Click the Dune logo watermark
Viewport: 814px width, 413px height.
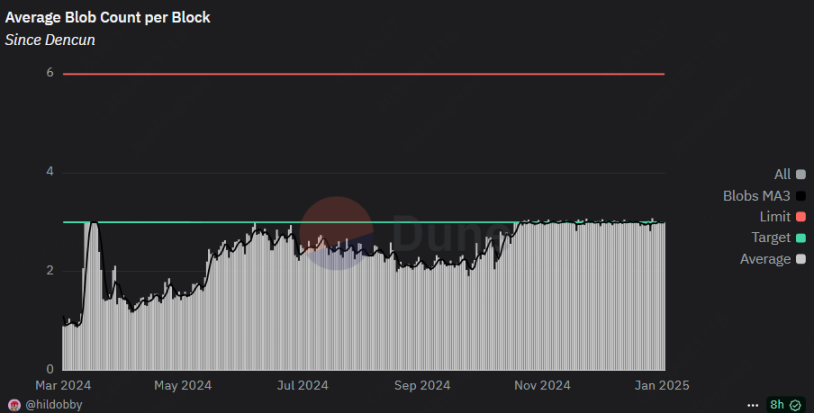[x=400, y=233]
